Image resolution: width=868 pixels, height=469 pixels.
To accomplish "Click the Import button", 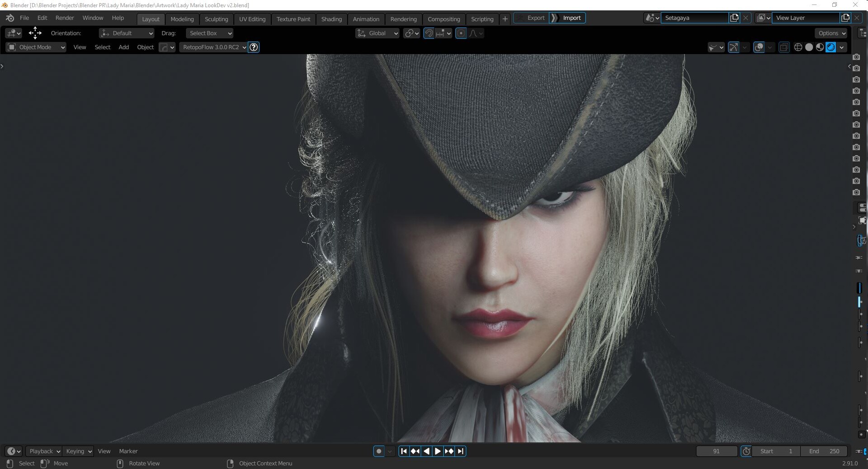I will tap(567, 18).
